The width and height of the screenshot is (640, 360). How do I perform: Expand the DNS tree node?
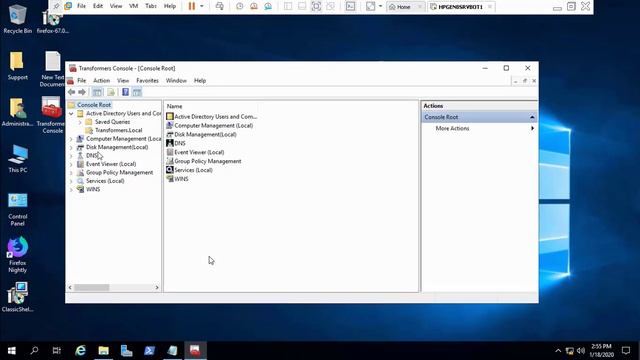click(71, 156)
